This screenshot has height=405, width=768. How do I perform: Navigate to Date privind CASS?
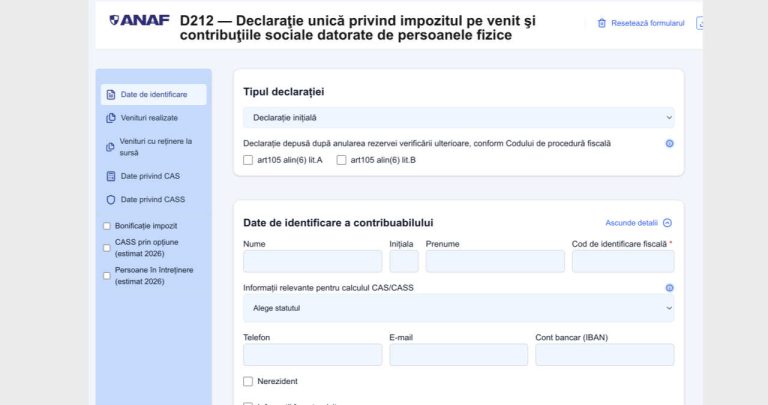click(x=153, y=200)
